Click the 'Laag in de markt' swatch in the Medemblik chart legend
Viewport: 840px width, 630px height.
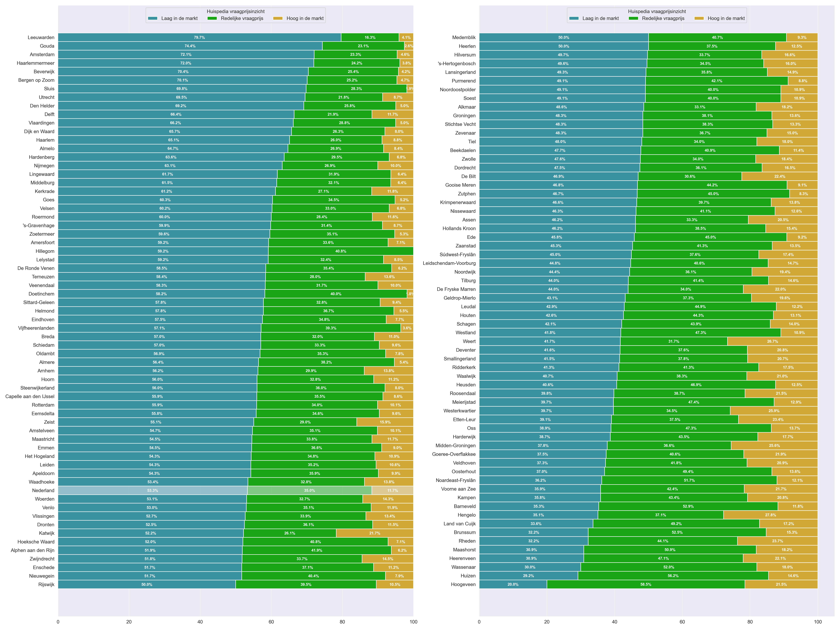pos(574,18)
